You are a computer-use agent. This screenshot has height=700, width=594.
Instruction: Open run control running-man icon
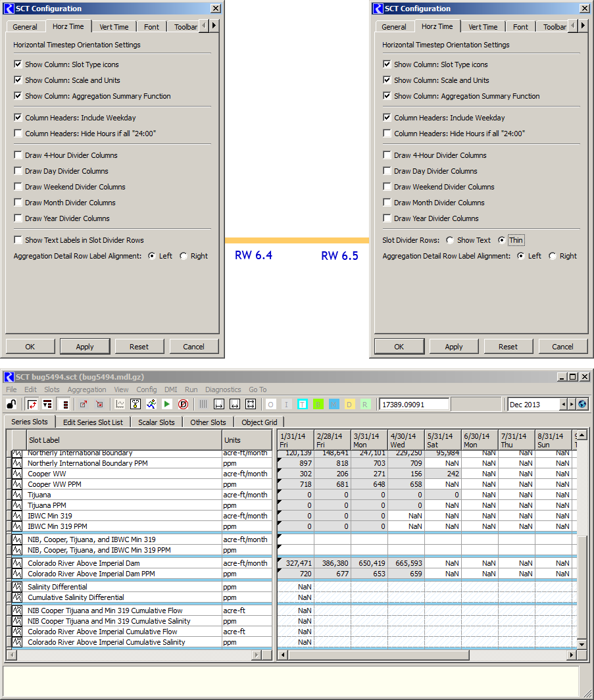tap(151, 405)
